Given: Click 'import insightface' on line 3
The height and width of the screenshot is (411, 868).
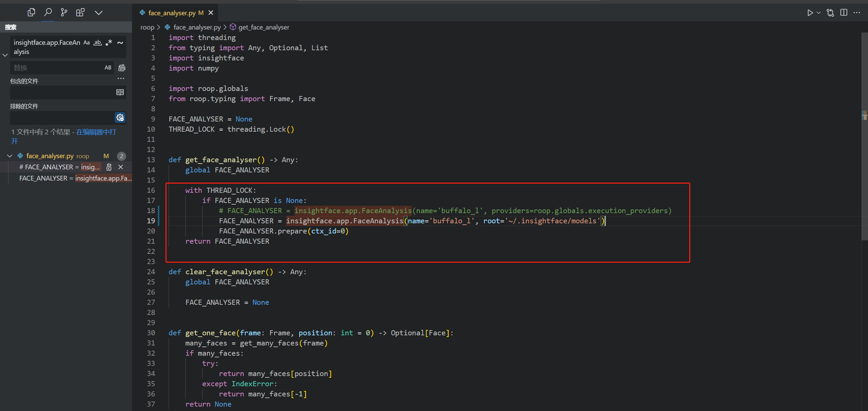Looking at the screenshot, I should (x=206, y=58).
